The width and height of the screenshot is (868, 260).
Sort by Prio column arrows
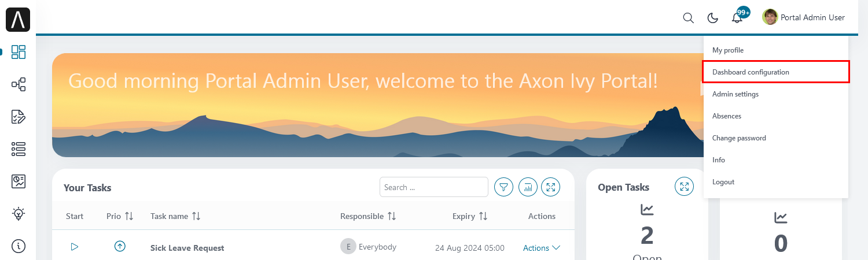coord(129,216)
